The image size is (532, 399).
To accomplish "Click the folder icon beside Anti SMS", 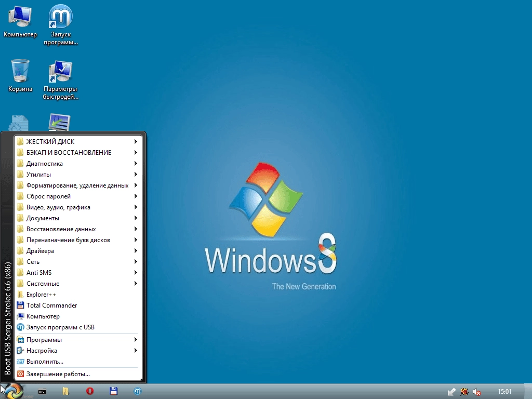I will tap(20, 272).
